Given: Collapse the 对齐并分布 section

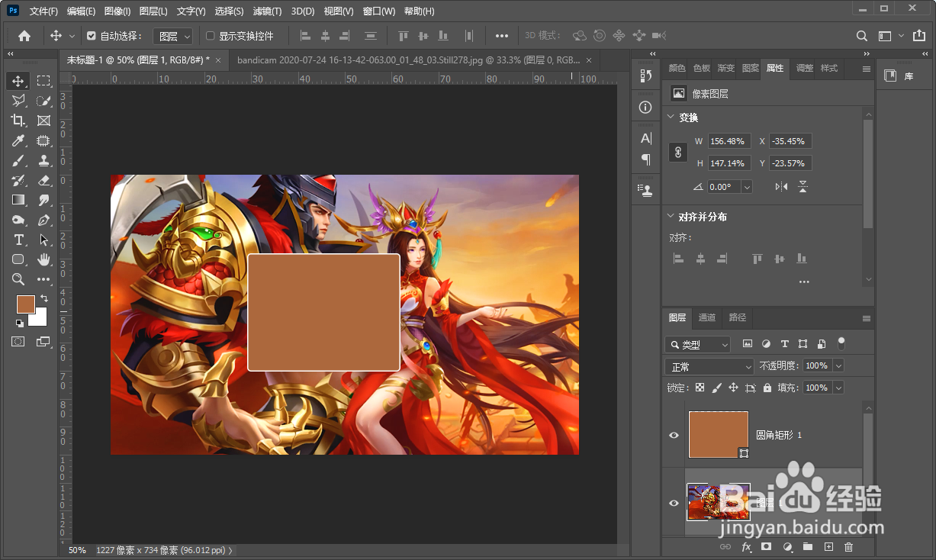Looking at the screenshot, I should click(671, 217).
